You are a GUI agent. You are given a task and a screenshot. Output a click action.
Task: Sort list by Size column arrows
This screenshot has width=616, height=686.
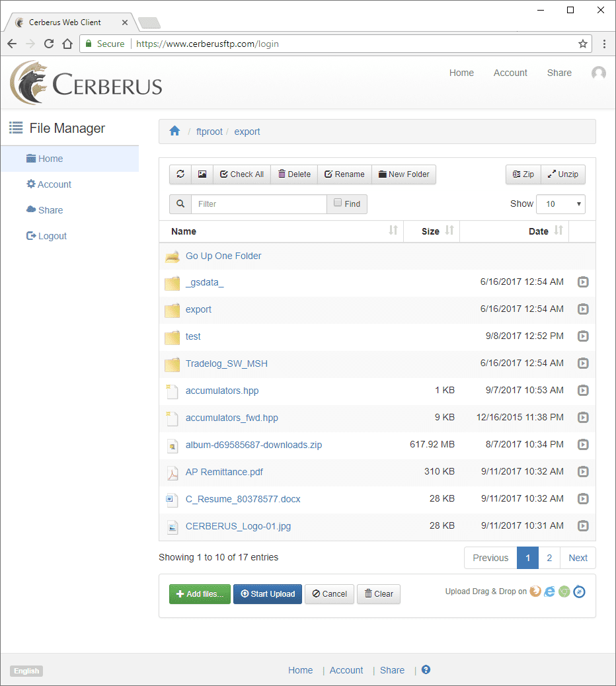(x=449, y=230)
